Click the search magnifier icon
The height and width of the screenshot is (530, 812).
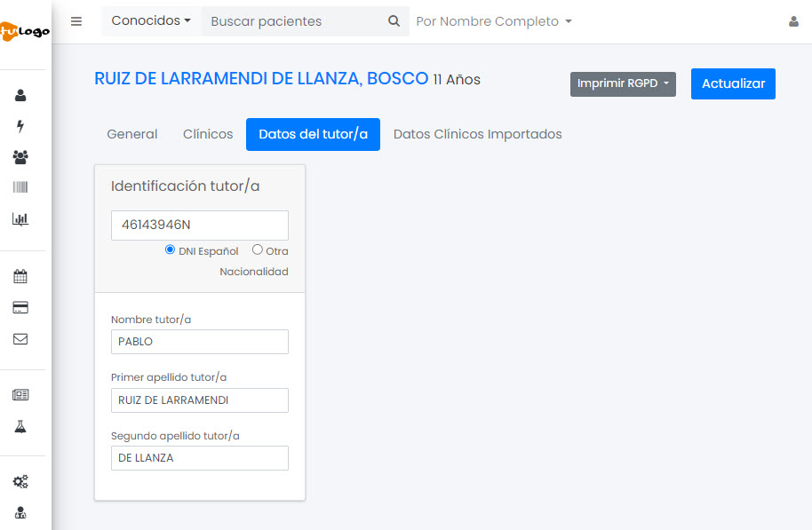tap(394, 21)
